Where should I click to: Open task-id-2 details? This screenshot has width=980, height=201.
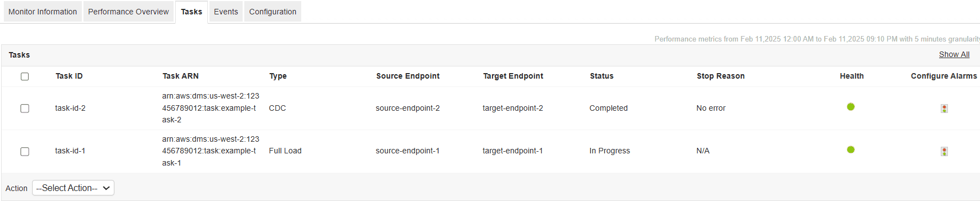(70, 108)
